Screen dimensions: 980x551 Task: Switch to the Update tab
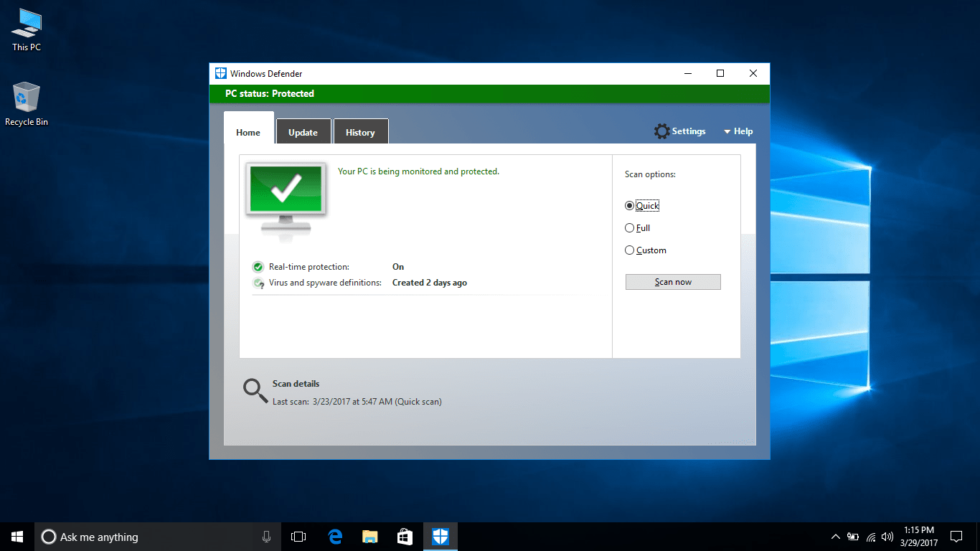pyautogui.click(x=303, y=133)
